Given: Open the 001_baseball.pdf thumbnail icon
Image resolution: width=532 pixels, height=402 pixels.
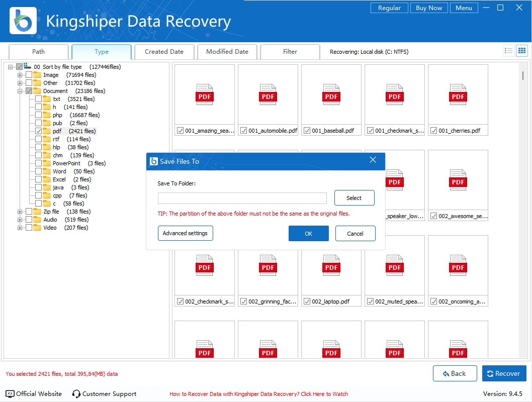Looking at the screenshot, I should (331, 94).
